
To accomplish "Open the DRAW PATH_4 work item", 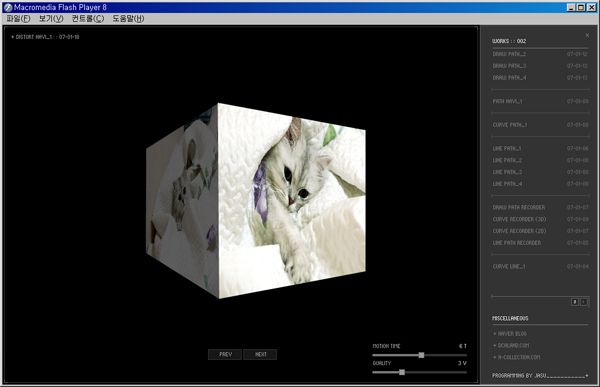I will (540, 78).
